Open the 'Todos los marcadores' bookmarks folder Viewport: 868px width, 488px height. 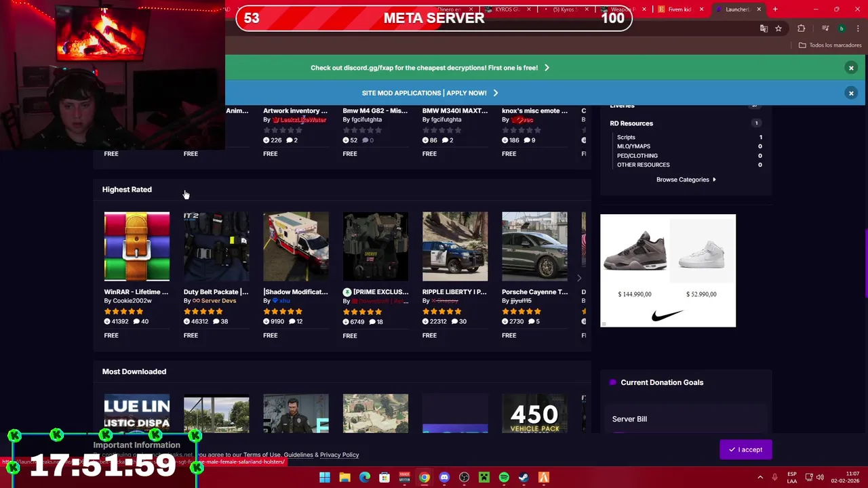coord(830,45)
